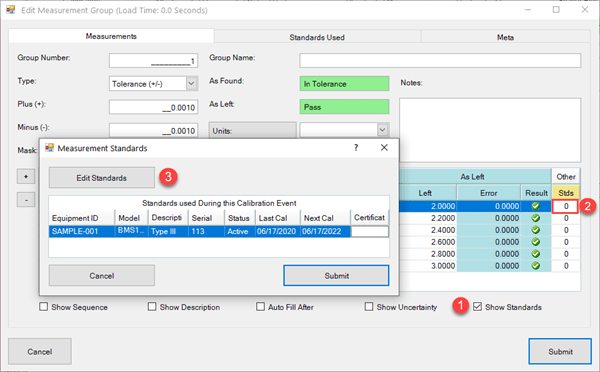Click the green result check in the 2.8000 row
Screen dimensions: 600x372
coord(536,254)
